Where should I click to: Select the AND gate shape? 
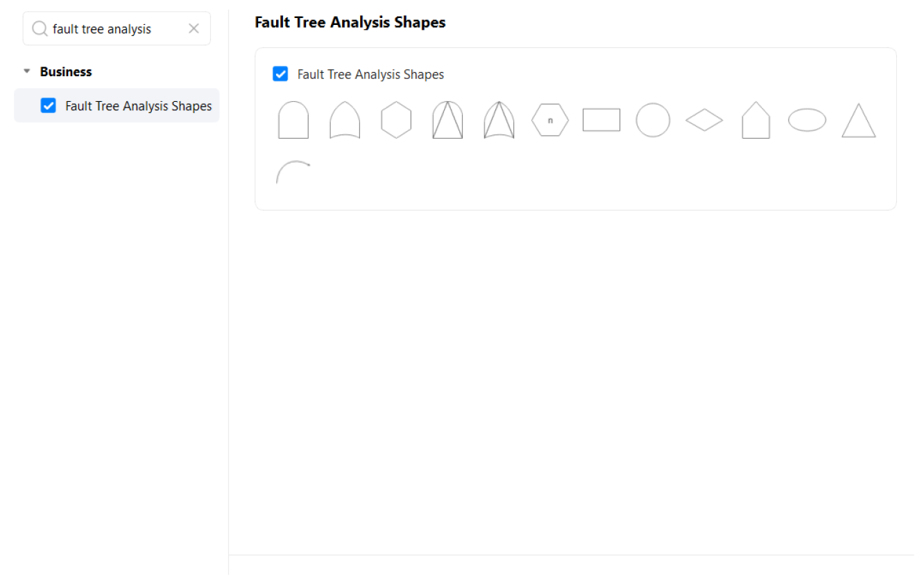tap(293, 120)
